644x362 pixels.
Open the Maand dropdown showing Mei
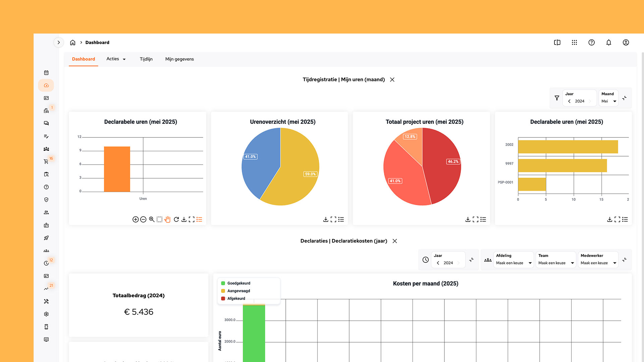click(608, 101)
